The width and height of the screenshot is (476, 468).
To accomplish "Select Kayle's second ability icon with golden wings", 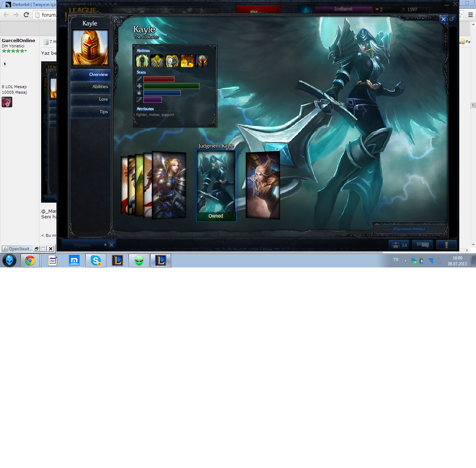I will [x=157, y=61].
